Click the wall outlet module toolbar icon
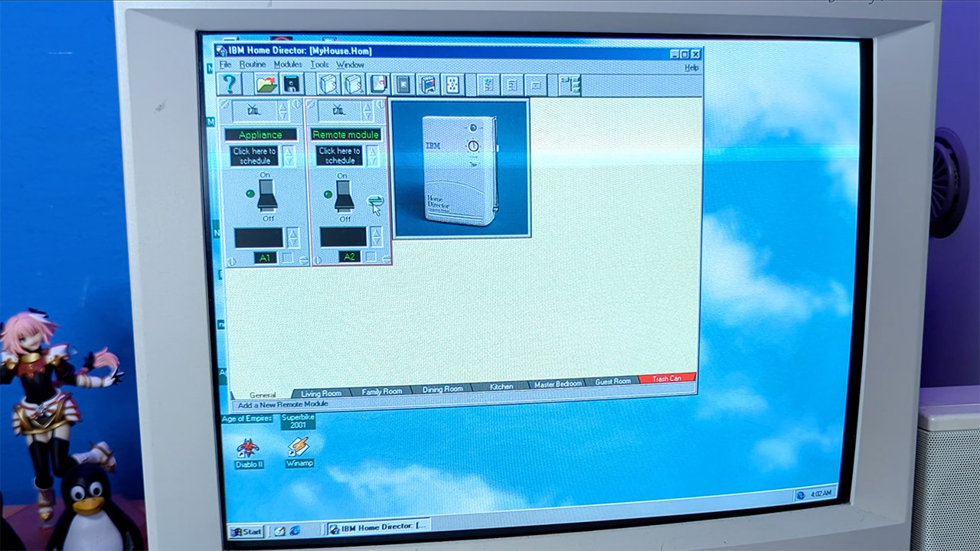 [x=452, y=84]
